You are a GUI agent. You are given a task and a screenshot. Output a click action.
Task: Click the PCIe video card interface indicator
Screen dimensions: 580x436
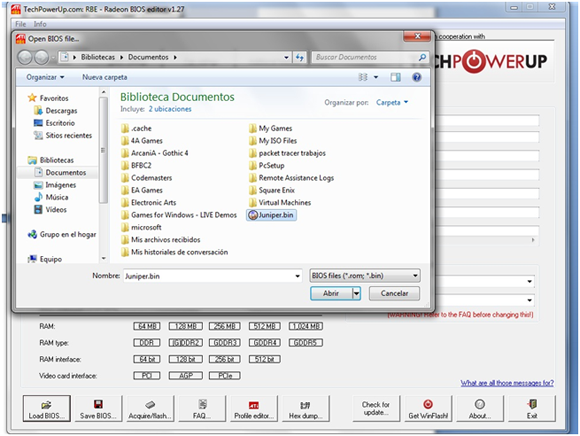click(x=225, y=376)
